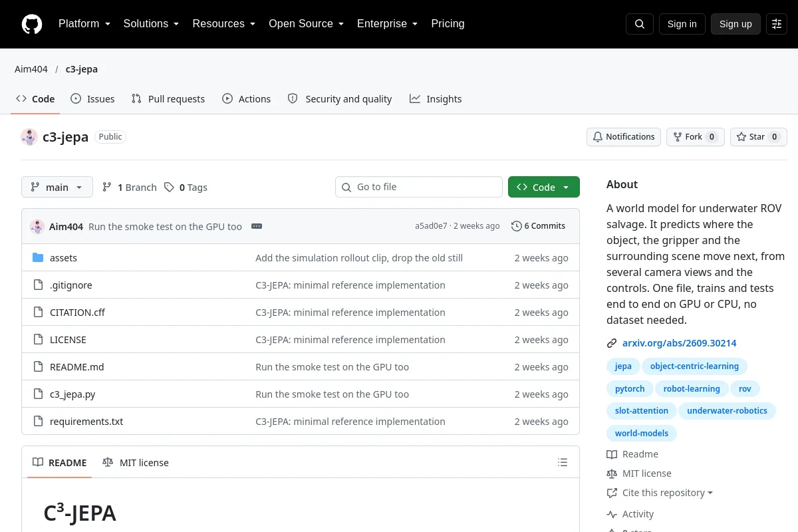Screen dimensions: 798x532
Task: Open the c3_jepa.py file name
Action: click(x=72, y=394)
